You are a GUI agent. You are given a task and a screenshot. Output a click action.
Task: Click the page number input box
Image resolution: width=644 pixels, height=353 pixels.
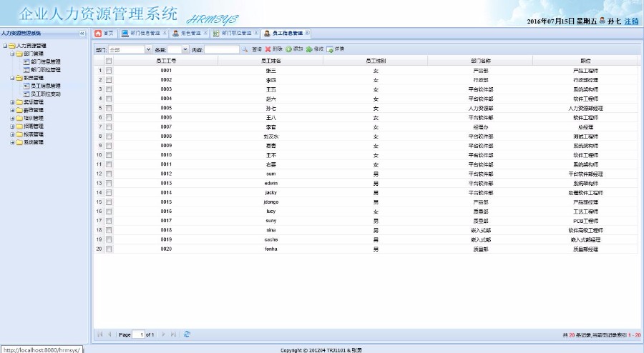(138, 334)
